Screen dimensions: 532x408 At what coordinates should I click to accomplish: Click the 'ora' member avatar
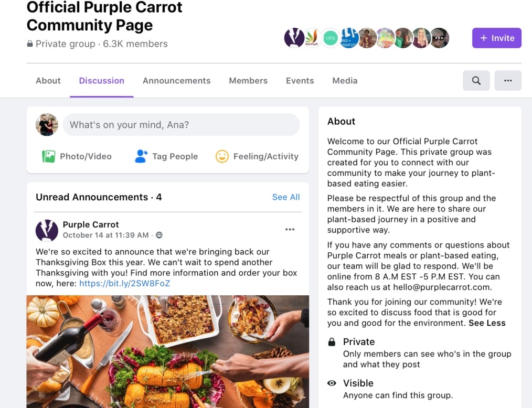[330, 38]
